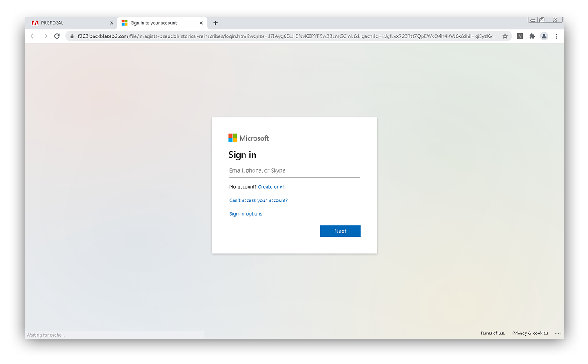Minimize the browser window
The height and width of the screenshot is (364, 588).
533,20
